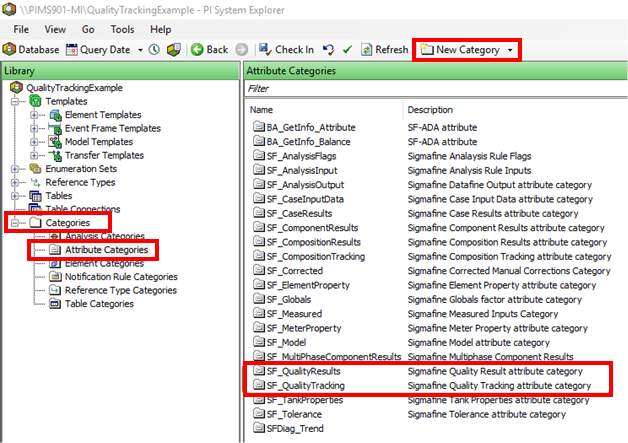The width and height of the screenshot is (628, 443).
Task: Select Table Categories icon
Action: (55, 304)
